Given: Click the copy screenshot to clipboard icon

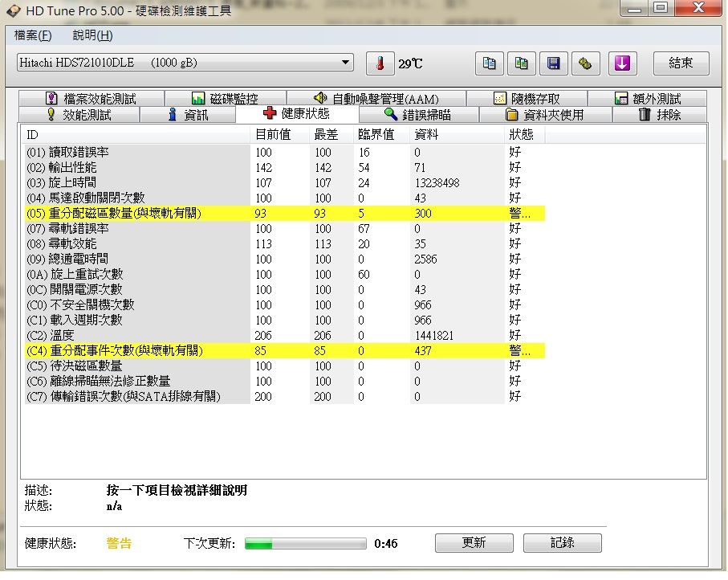Looking at the screenshot, I should pyautogui.click(x=521, y=63).
